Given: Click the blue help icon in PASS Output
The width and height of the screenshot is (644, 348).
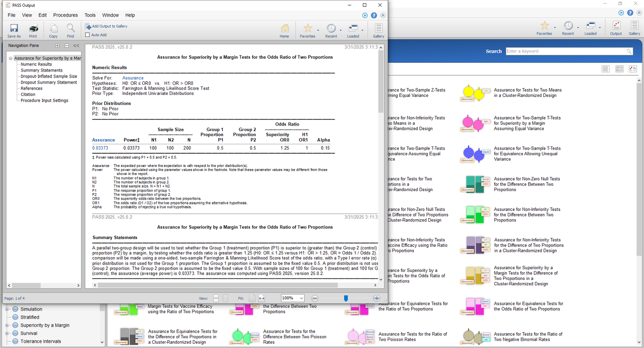Looking at the screenshot, I should (374, 15).
